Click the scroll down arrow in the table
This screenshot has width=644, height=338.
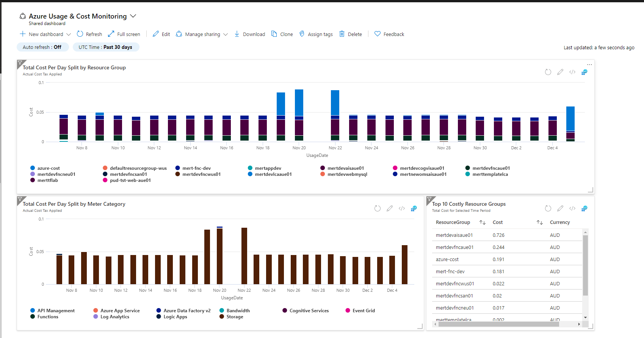585,318
